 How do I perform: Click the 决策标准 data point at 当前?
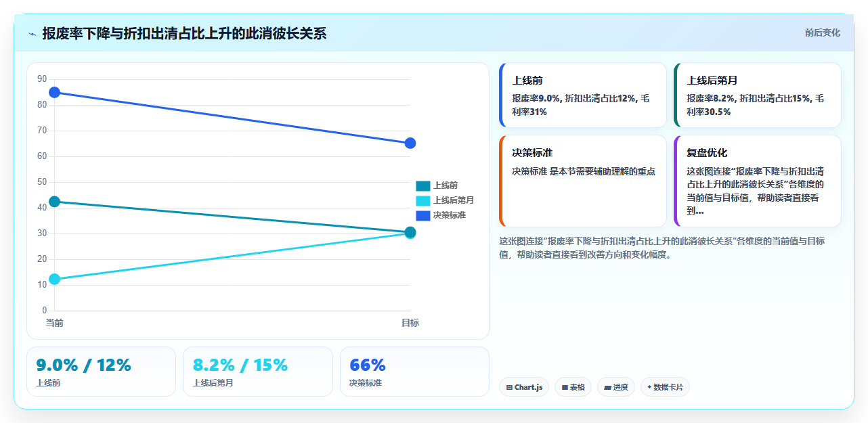pos(55,92)
